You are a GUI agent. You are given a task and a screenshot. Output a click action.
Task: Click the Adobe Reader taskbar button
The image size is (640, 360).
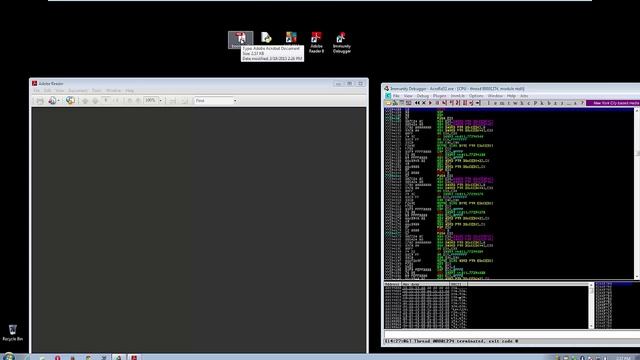pos(134,357)
